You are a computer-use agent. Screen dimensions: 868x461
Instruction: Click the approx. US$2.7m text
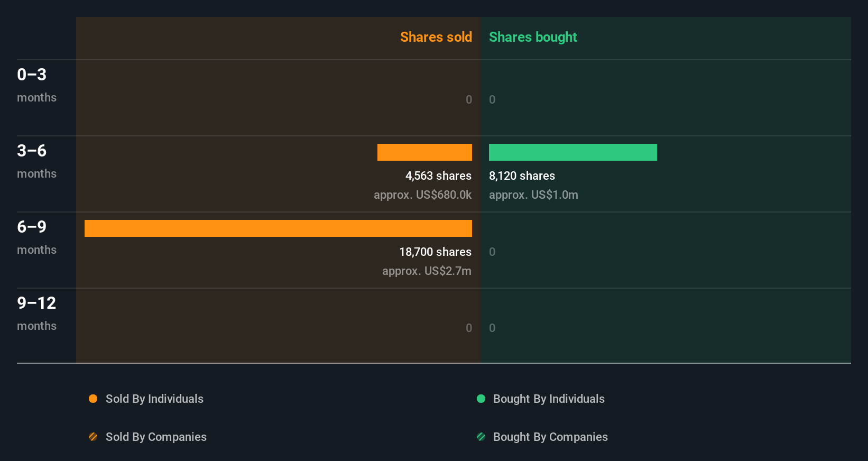(x=427, y=271)
